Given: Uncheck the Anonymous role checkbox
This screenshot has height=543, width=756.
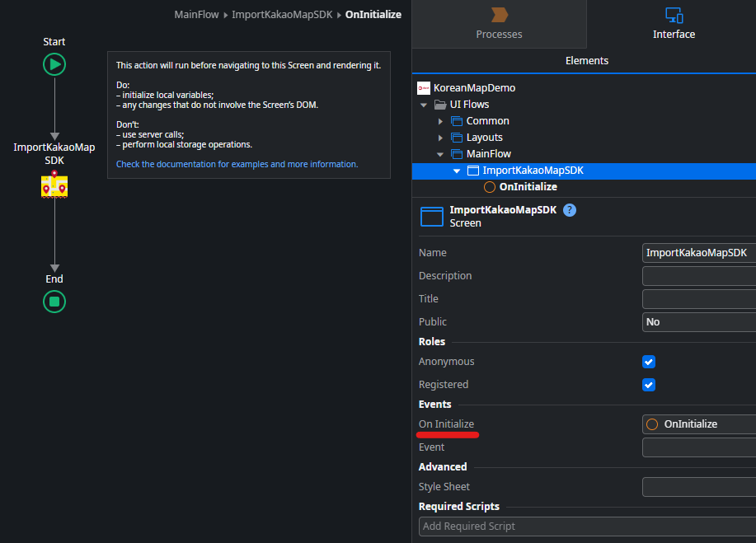Looking at the screenshot, I should (649, 362).
